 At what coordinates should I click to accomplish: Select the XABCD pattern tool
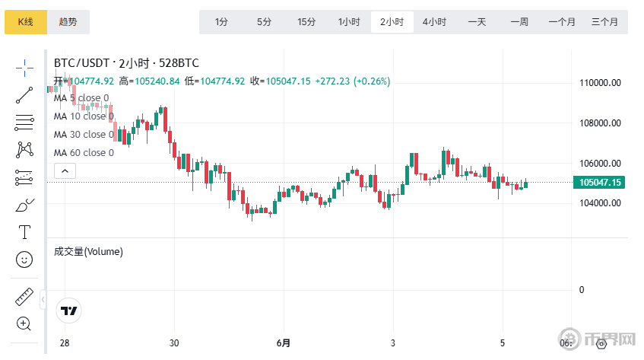(24, 149)
